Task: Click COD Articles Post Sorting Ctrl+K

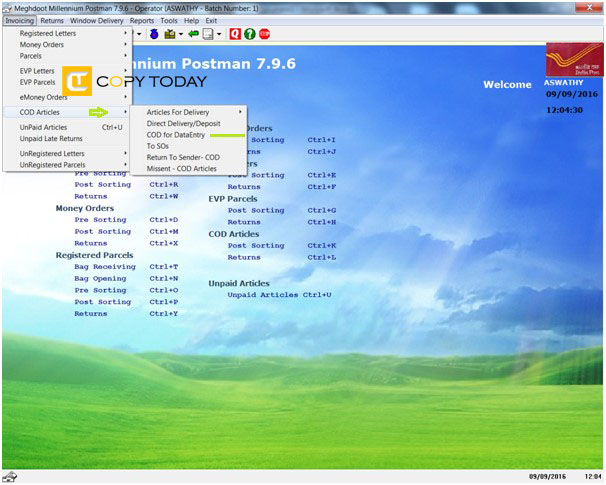Action: pyautogui.click(x=282, y=245)
